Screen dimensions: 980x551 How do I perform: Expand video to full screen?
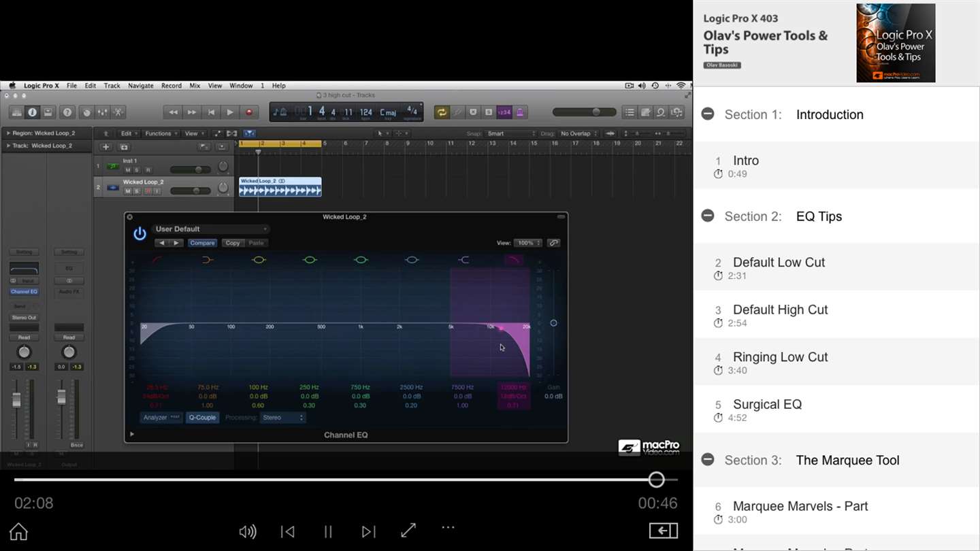tap(408, 531)
